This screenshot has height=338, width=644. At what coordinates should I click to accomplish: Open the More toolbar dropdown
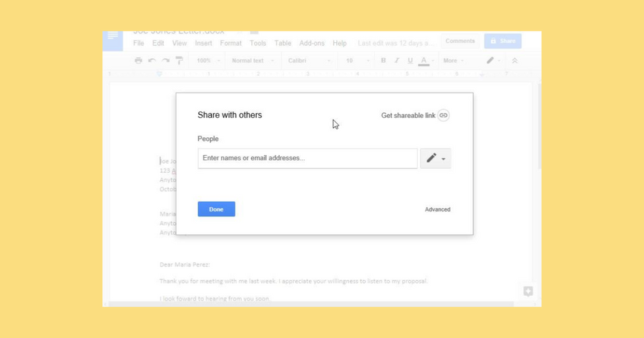[x=454, y=61]
